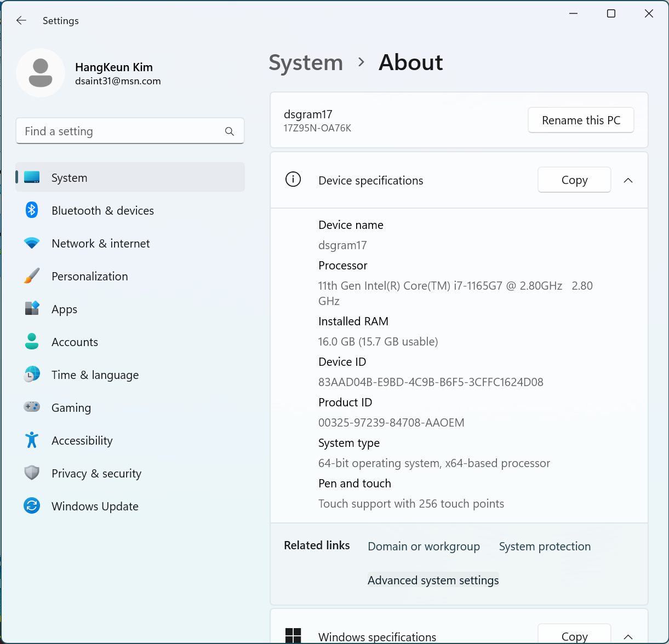Click the Device ID value 83AAD04B-E9BD-4C9B

[x=431, y=382]
